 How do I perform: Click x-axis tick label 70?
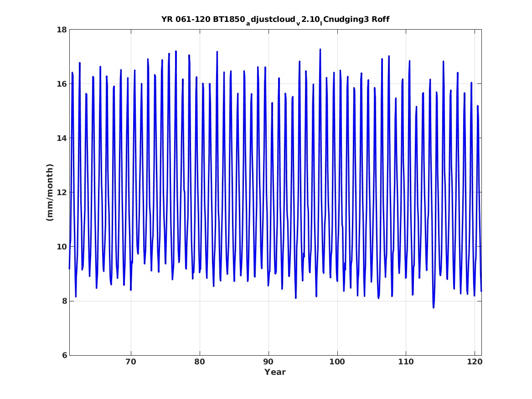click(131, 362)
